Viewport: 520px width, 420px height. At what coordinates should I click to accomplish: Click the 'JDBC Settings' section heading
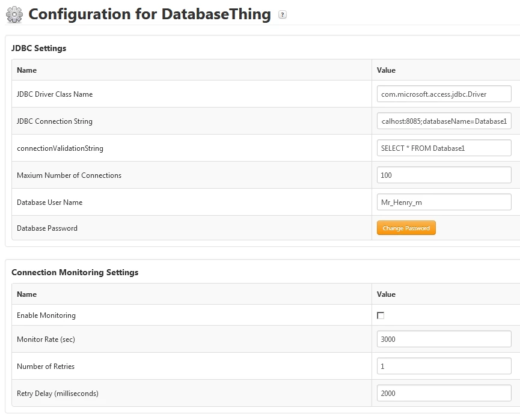tap(39, 49)
